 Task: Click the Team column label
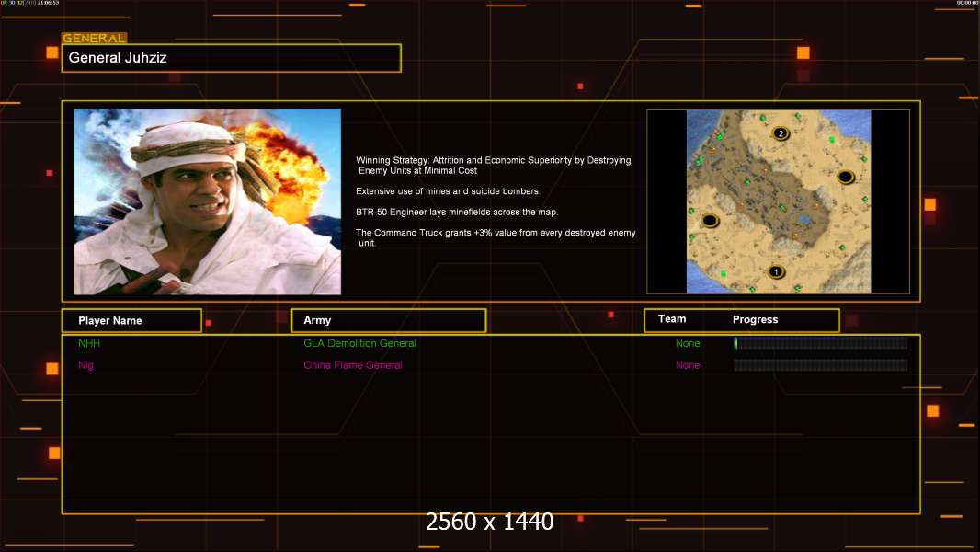point(672,319)
